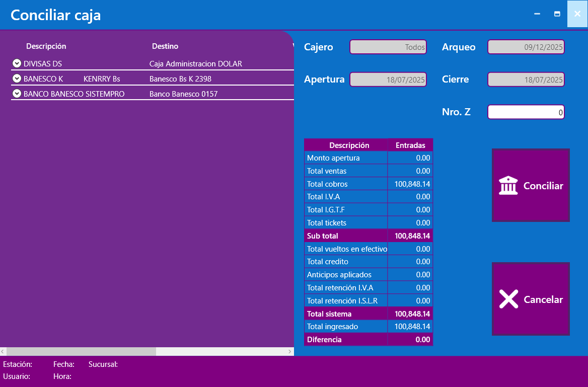Select the Cajero field showing Todos
The image size is (588, 387).
click(x=388, y=47)
